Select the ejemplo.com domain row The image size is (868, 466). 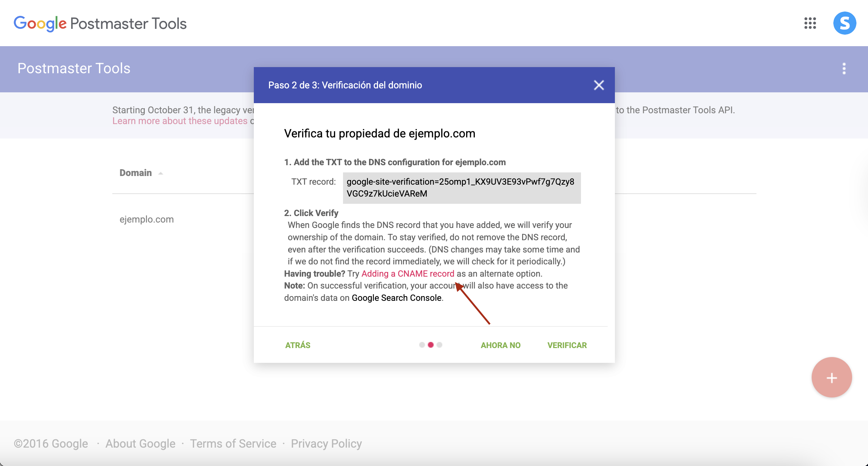point(147,219)
